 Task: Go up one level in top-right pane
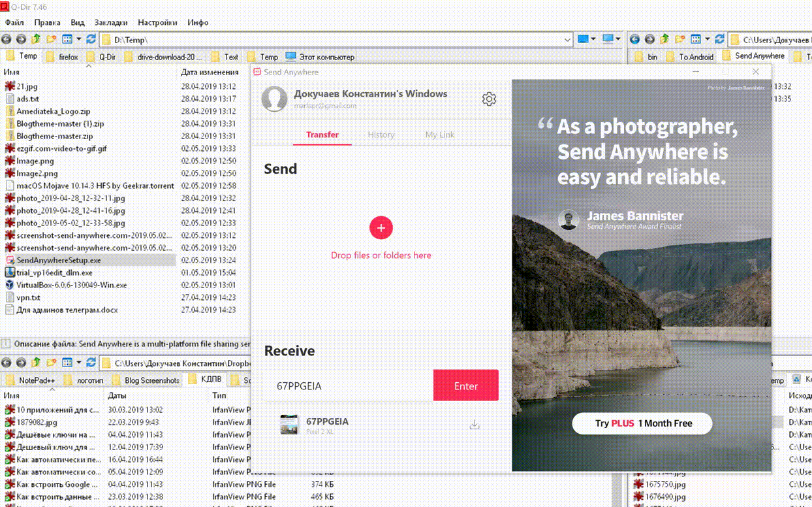point(664,40)
